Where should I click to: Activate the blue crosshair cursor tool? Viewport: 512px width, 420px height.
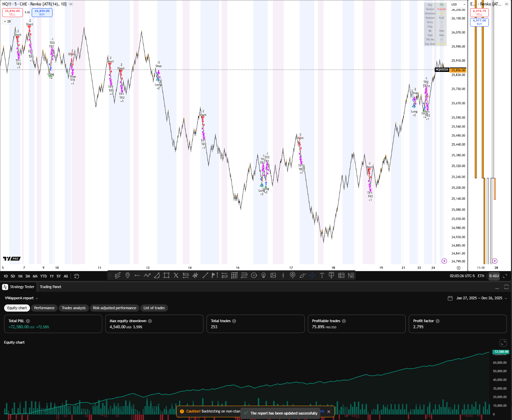pos(312,275)
